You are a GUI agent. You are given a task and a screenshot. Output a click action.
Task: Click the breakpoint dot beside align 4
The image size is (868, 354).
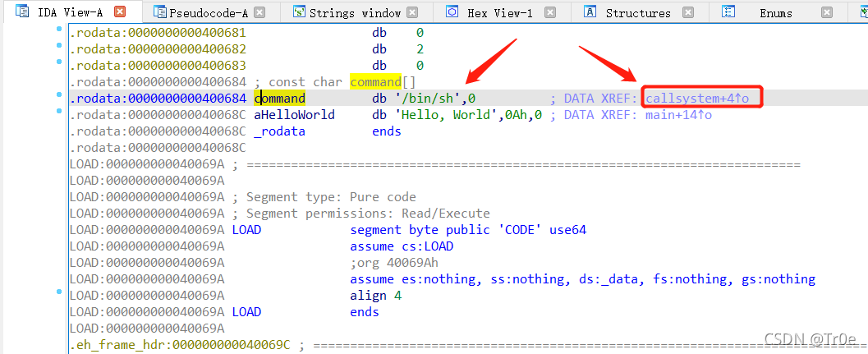(59, 292)
